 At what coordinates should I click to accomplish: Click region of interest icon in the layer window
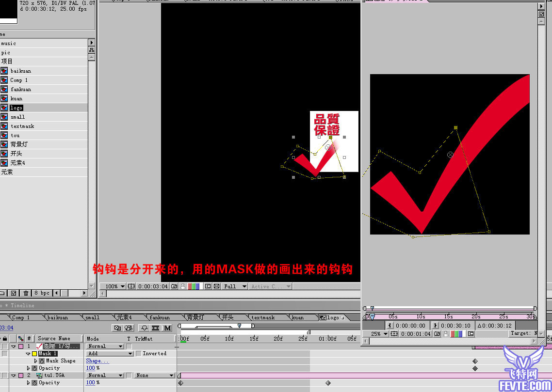pos(471,334)
